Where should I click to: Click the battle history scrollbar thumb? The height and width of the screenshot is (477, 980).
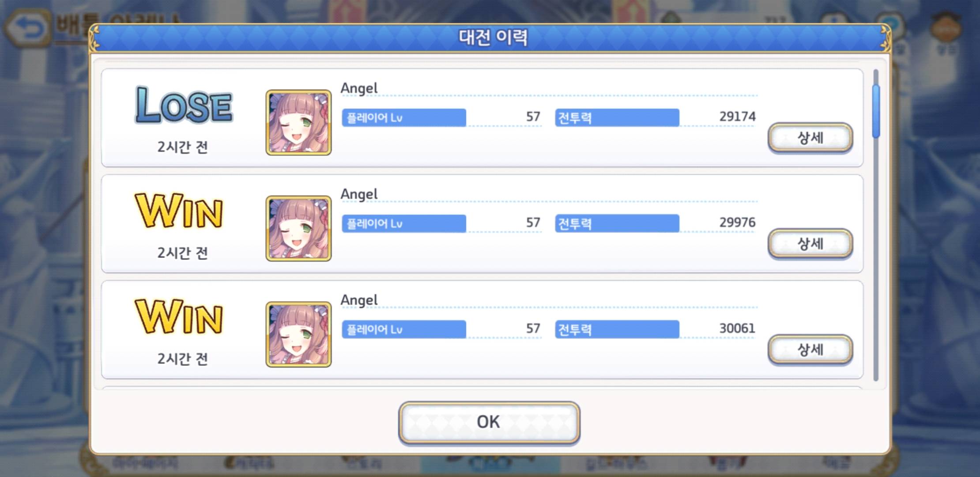click(x=876, y=111)
